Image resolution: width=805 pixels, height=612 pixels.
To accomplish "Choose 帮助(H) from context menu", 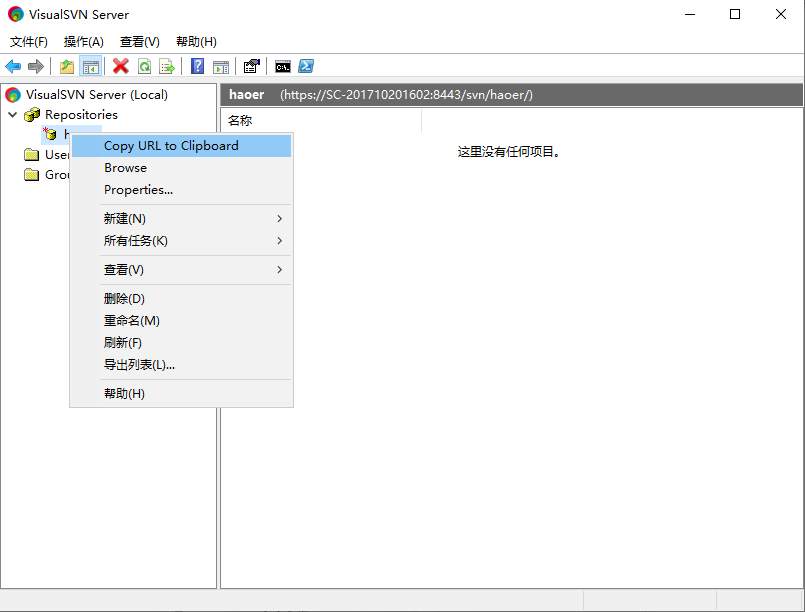I will click(181, 394).
